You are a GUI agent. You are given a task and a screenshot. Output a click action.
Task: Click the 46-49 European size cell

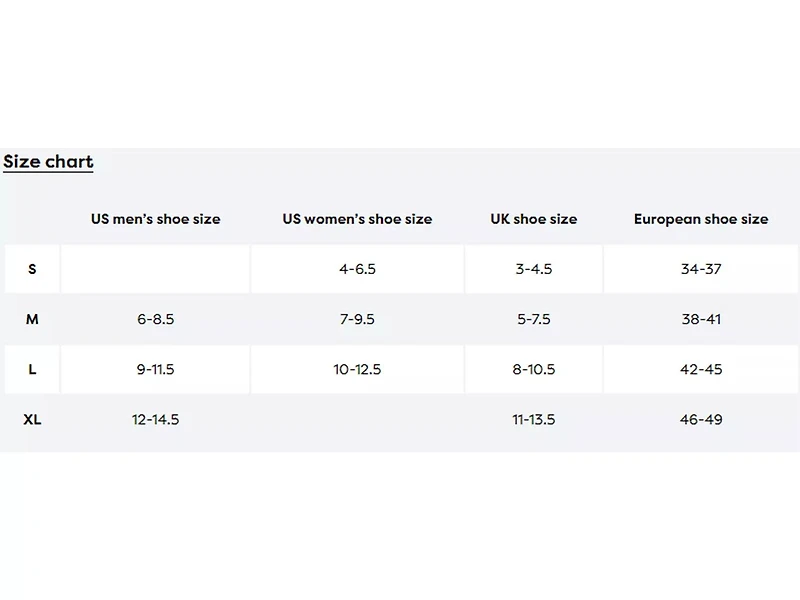(701, 419)
